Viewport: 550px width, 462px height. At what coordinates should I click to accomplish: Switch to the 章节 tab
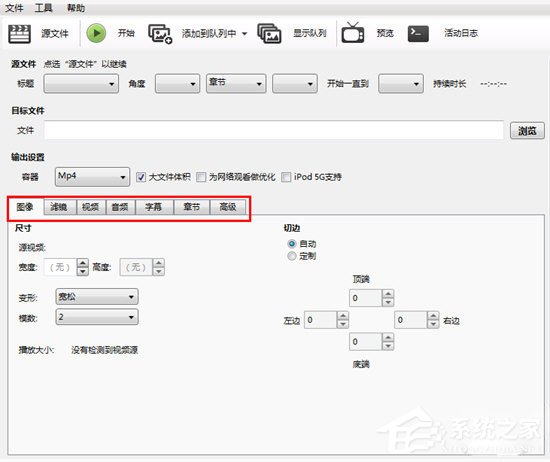pyautogui.click(x=192, y=207)
